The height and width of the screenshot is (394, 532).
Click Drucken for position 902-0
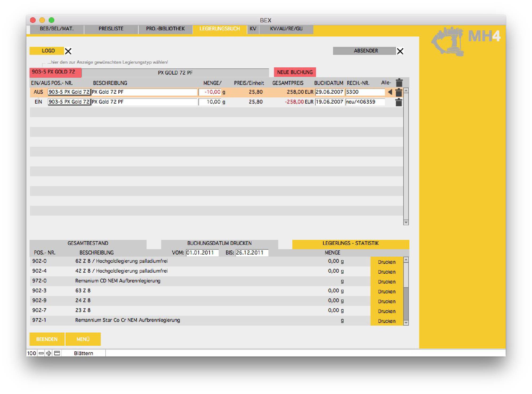click(386, 262)
